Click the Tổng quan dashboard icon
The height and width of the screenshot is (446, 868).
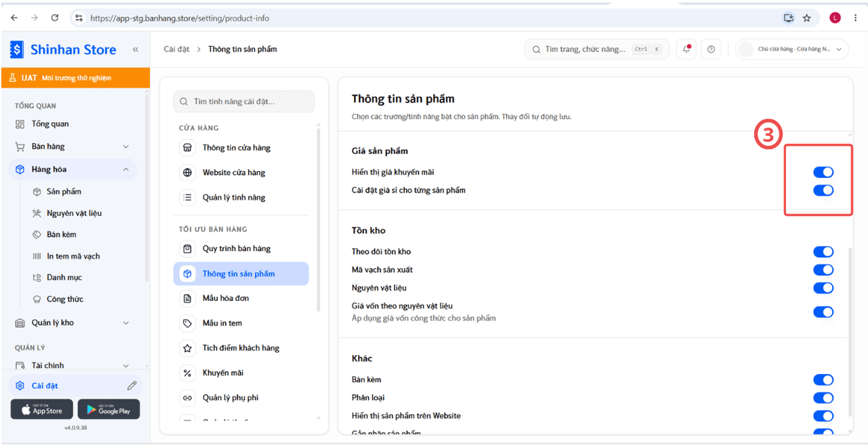click(20, 124)
